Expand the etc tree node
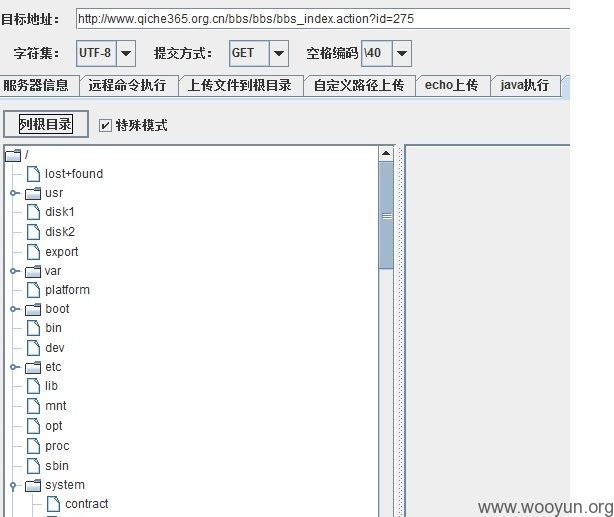 pyautogui.click(x=14, y=367)
